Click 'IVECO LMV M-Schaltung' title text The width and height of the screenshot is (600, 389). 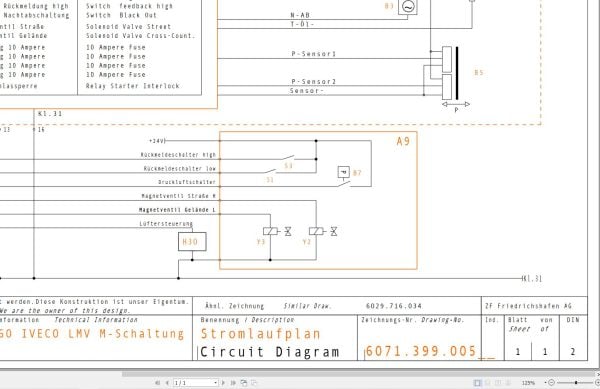103,334
